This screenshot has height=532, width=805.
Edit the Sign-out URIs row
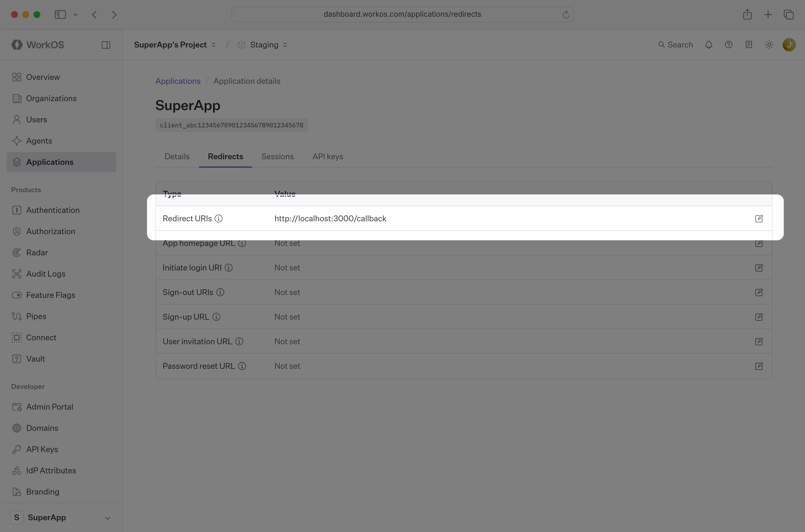759,292
